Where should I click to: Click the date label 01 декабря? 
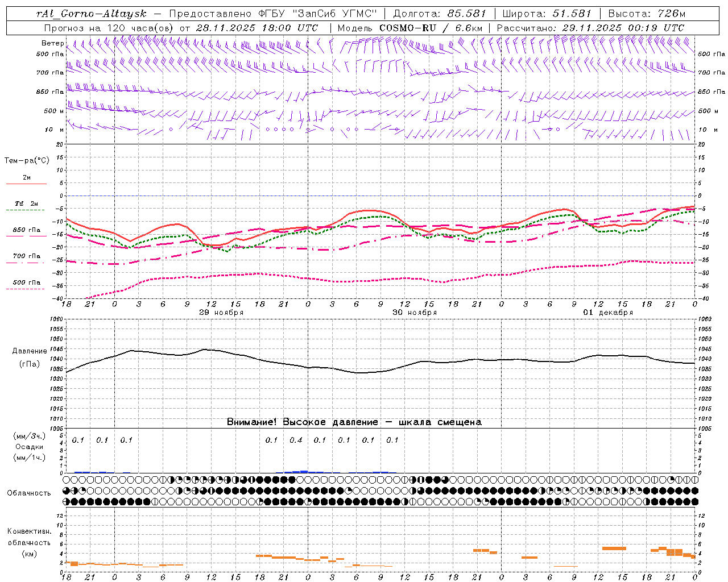(608, 313)
